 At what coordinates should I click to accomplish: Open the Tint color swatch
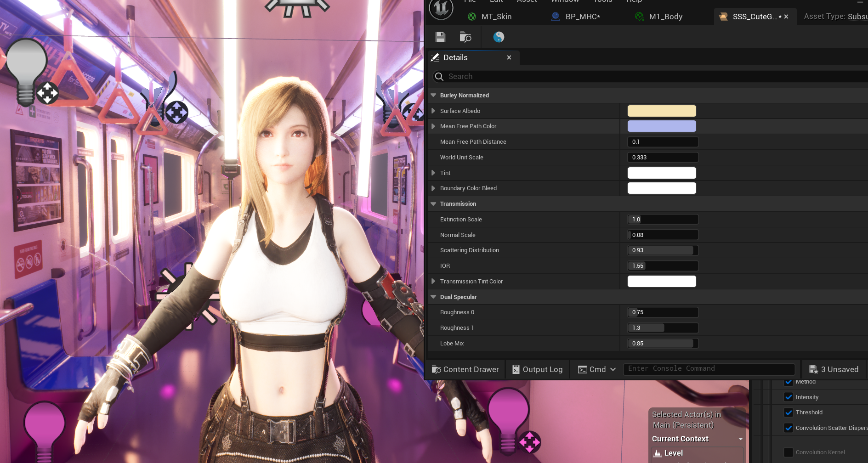tap(662, 173)
